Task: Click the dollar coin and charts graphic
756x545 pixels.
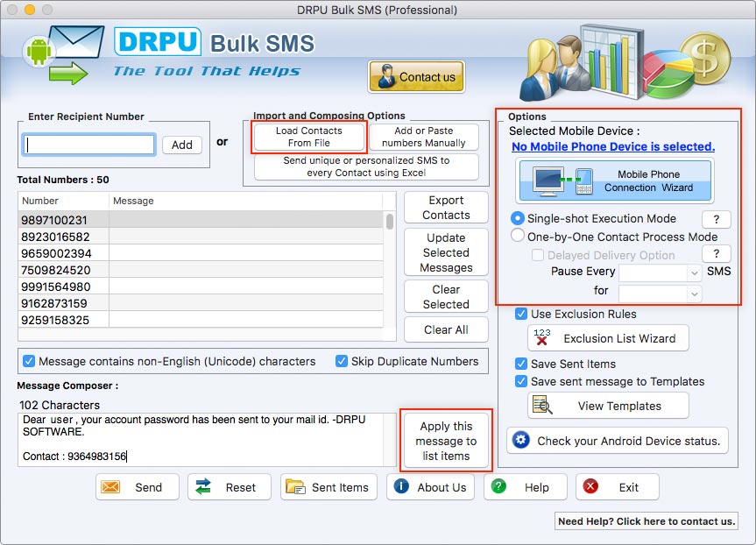Action: coord(625,63)
